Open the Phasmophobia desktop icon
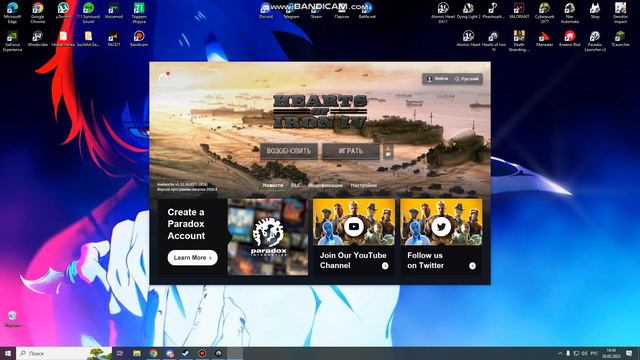The height and width of the screenshot is (360, 640). (493, 11)
